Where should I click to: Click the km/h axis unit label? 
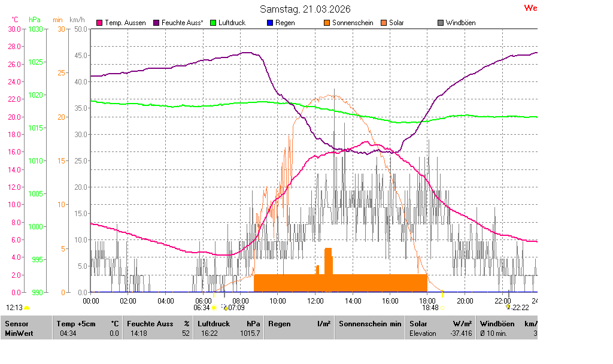[x=77, y=20]
